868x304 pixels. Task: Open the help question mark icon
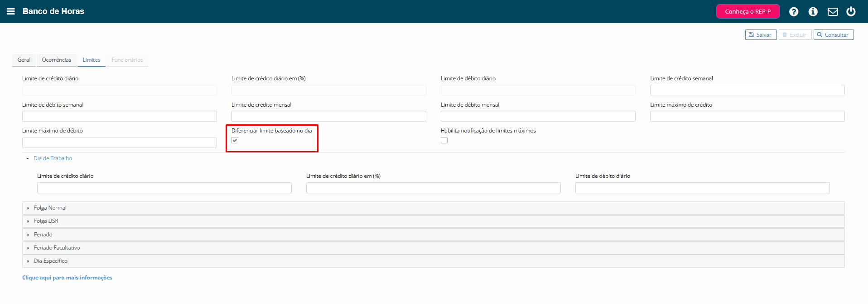click(794, 12)
